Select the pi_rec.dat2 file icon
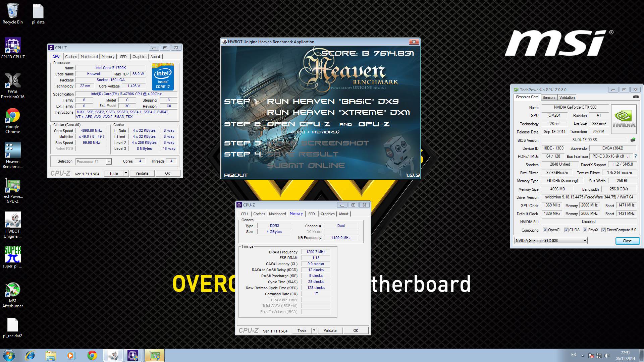The height and width of the screenshot is (362, 644). point(13,327)
